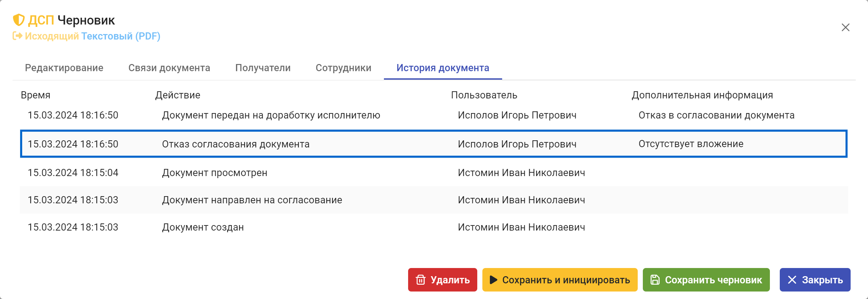Close dialog via top-right X icon
The width and height of the screenshot is (868, 299).
[x=846, y=28]
